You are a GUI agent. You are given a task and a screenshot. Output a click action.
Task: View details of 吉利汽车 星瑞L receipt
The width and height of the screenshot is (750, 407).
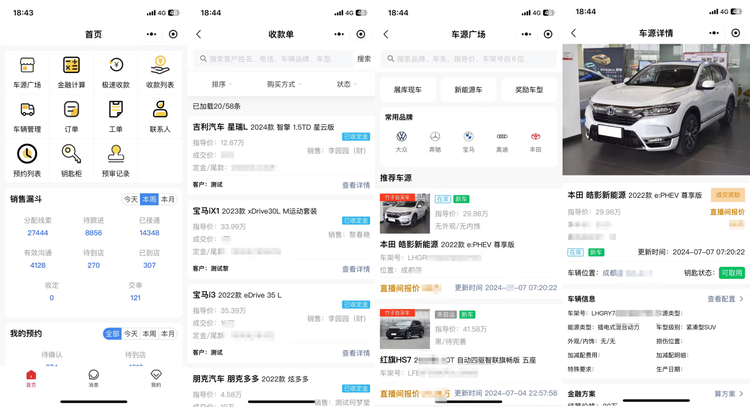tap(356, 185)
